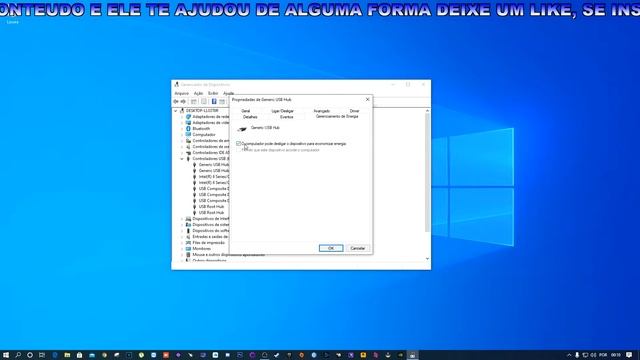This screenshot has width=640, height=360.
Task: Open Task View on the taskbar
Action: (x=42, y=355)
